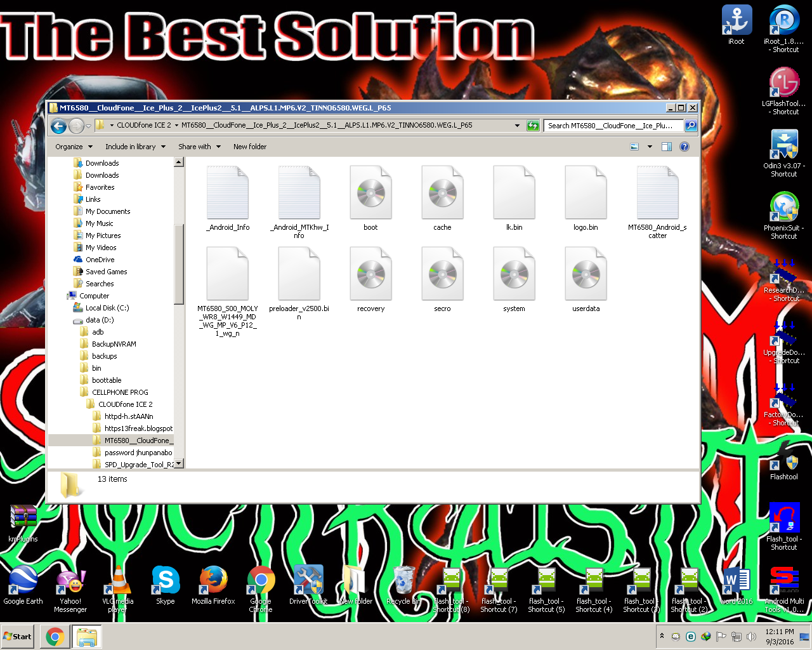
Task: Select Computer in navigation tree
Action: coord(94,296)
